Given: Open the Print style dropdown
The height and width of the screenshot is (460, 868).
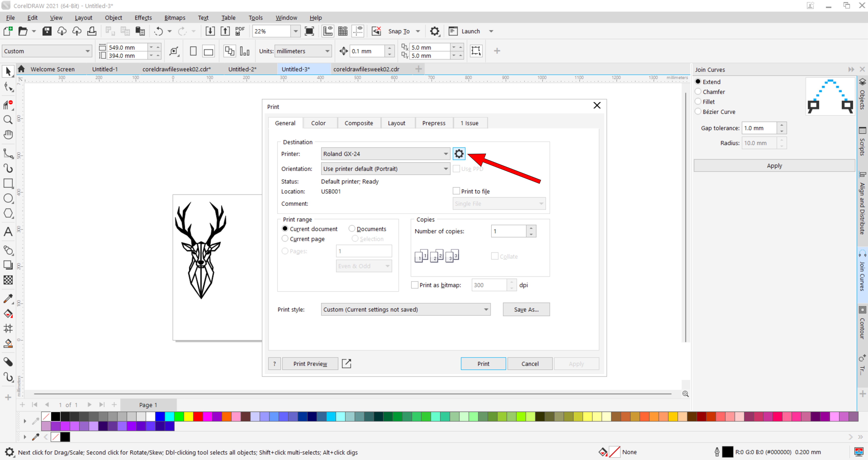Looking at the screenshot, I should click(x=405, y=309).
